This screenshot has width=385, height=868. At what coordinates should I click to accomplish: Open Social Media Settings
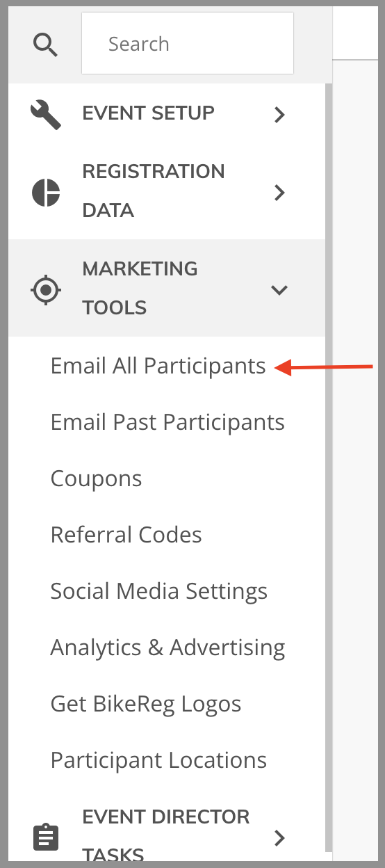point(159,591)
